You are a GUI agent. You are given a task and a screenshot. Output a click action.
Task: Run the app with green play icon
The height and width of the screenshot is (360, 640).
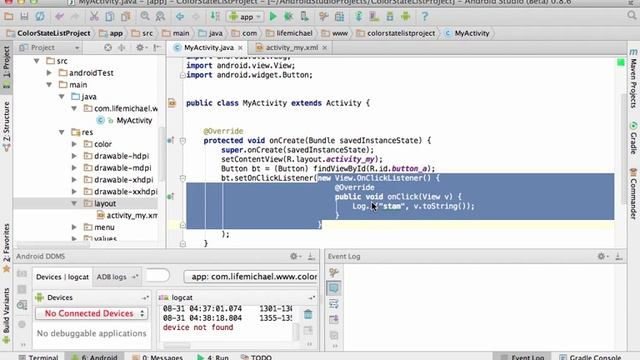click(x=273, y=17)
